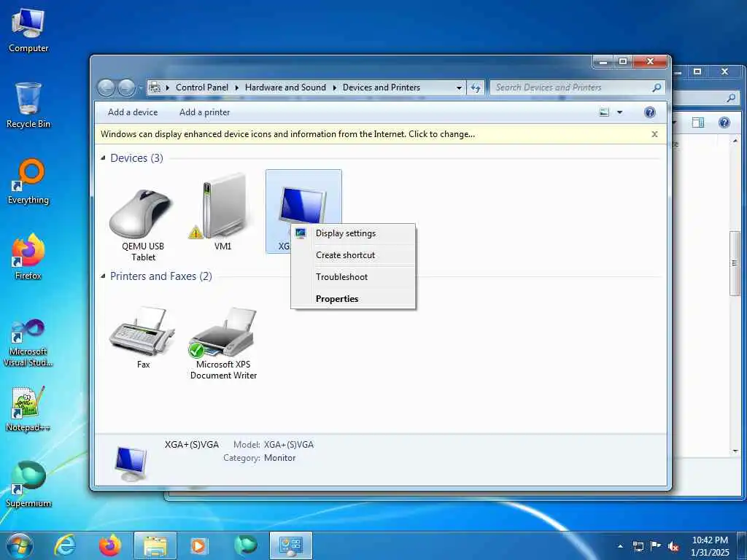The image size is (747, 560).
Task: Open the Notepad++ desktop shortcut
Action: point(28,408)
